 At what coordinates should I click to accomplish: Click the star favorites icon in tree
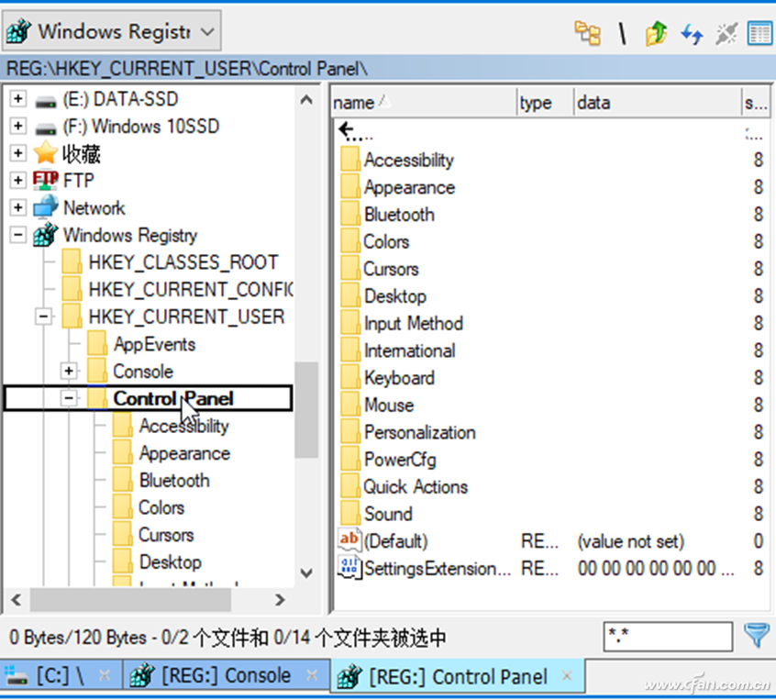46,152
